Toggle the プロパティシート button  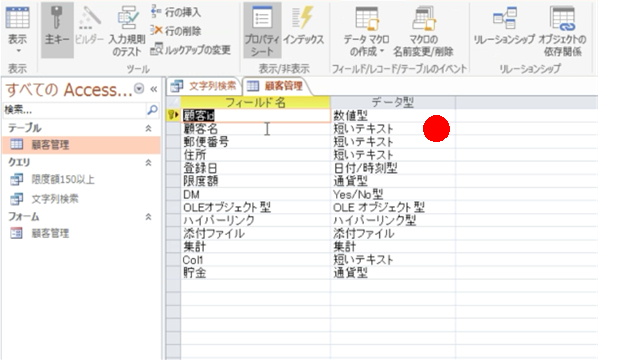pyautogui.click(x=262, y=30)
